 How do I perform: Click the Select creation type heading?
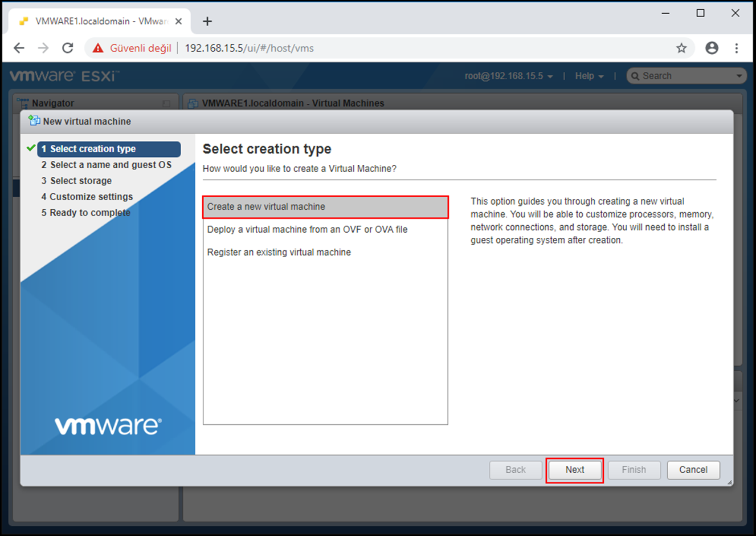267,149
